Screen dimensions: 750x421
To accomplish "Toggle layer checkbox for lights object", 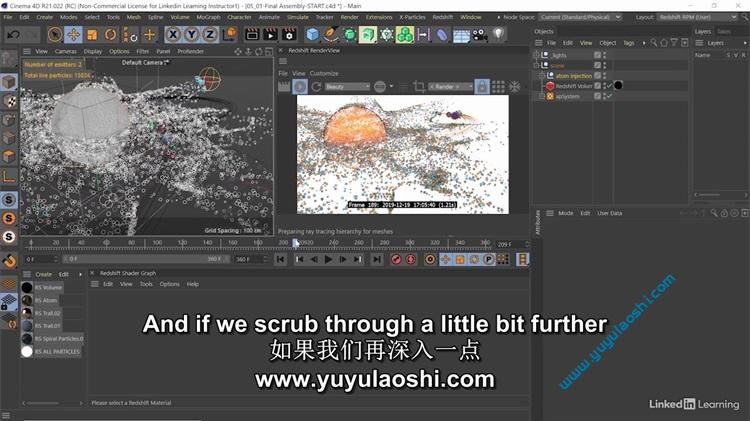I will (x=597, y=55).
